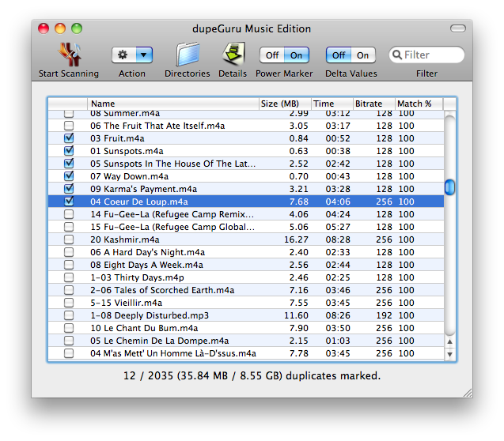This screenshot has height=441, width=504.
Task: Select the row '03 Fruit.m4a'
Action: [246, 138]
